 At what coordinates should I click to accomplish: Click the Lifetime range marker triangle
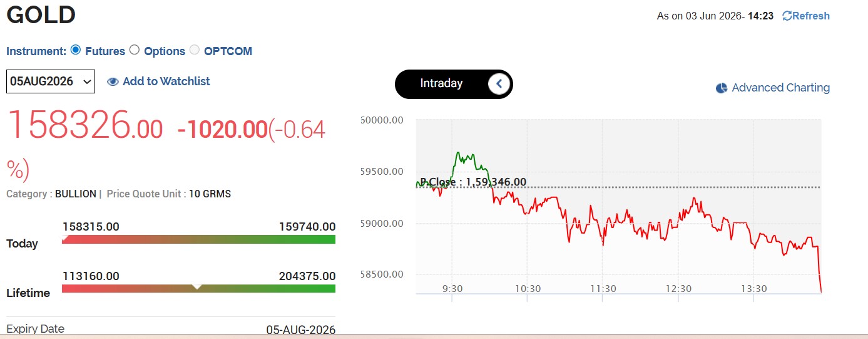pos(197,286)
